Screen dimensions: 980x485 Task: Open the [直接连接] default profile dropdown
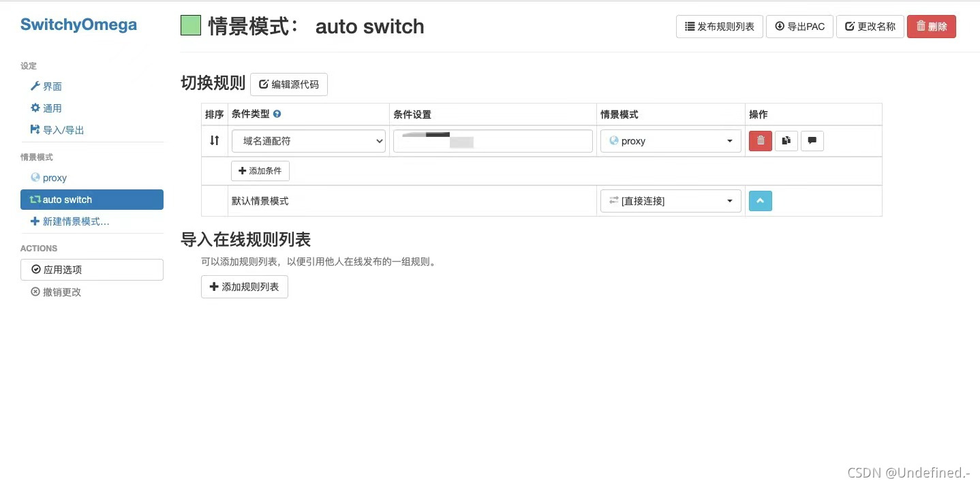point(671,201)
